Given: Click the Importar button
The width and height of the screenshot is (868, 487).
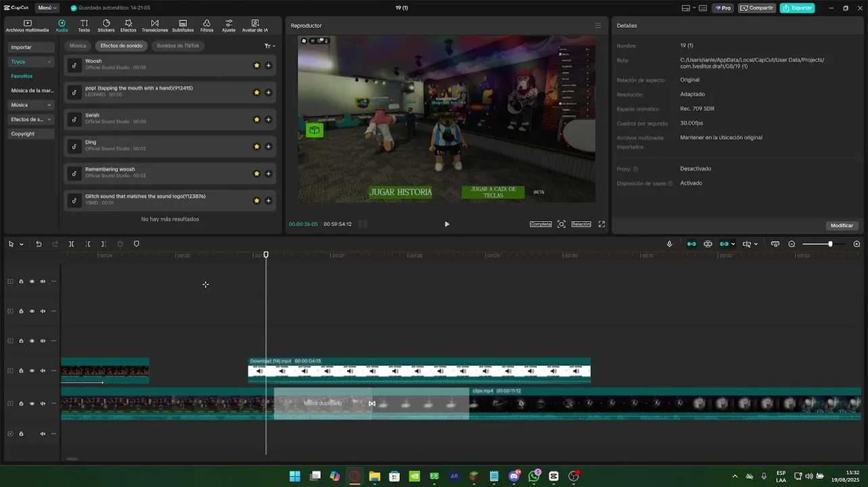Looking at the screenshot, I should (30, 47).
